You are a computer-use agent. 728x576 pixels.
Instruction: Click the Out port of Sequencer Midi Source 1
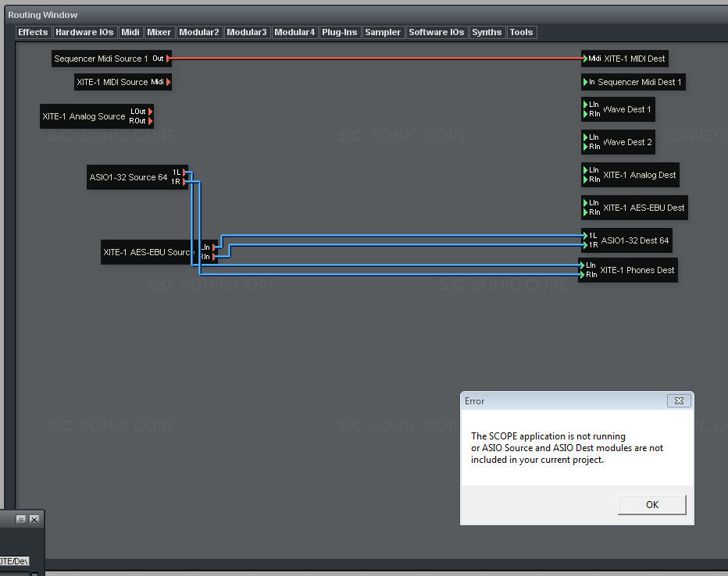click(x=168, y=59)
